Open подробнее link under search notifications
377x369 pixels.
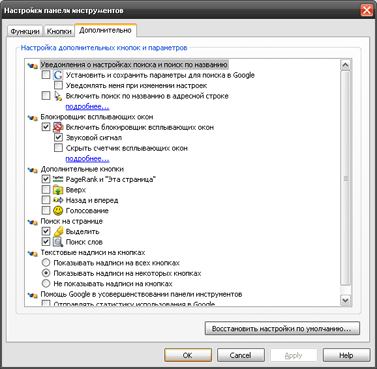pos(87,106)
